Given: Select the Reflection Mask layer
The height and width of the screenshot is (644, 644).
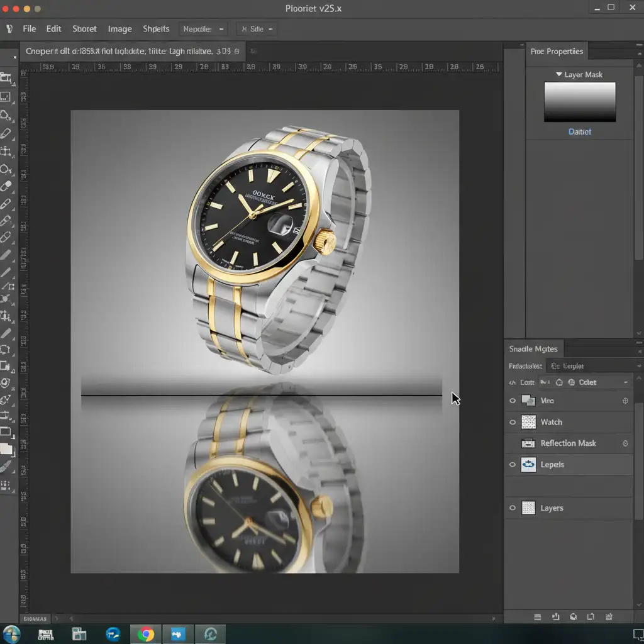Looking at the screenshot, I should tap(568, 443).
